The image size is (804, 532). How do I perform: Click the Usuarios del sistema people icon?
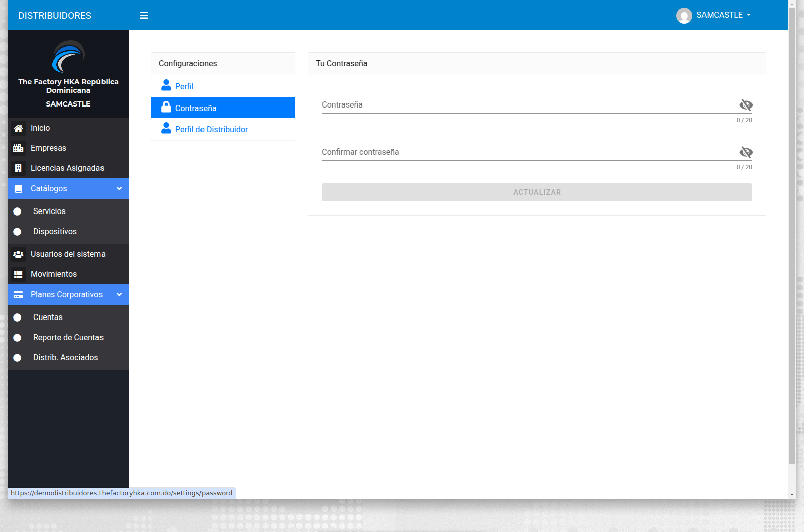coord(18,254)
